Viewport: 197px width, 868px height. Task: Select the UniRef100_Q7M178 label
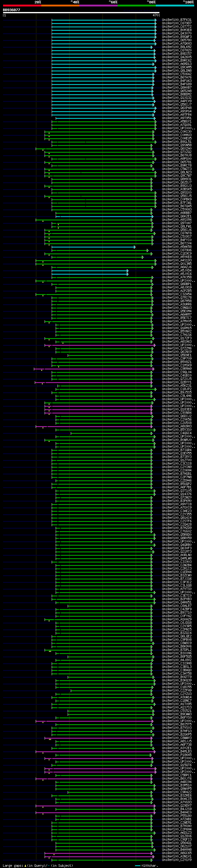point(177,298)
